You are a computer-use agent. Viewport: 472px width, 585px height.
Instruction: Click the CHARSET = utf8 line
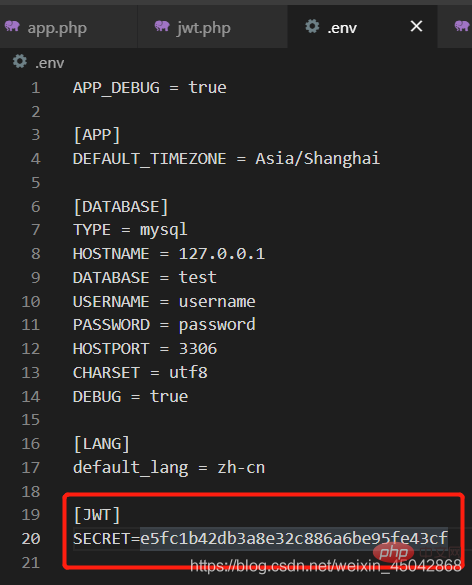click(x=140, y=372)
